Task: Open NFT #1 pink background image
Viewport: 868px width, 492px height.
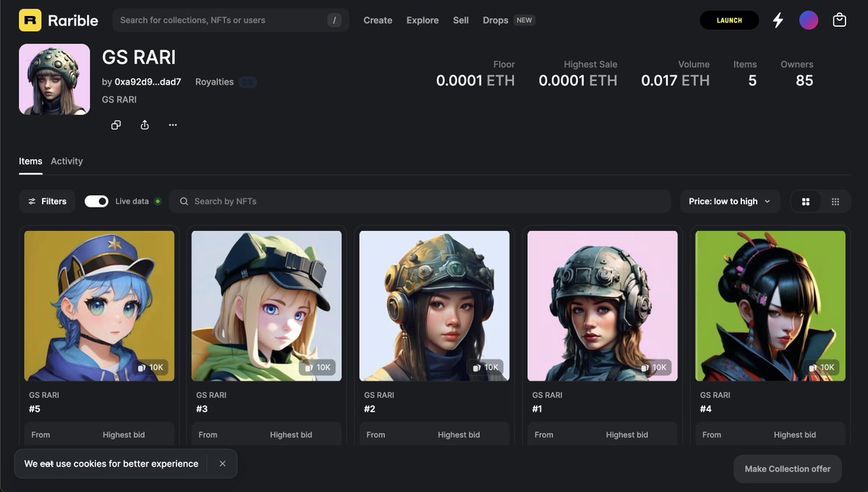Action: click(603, 306)
